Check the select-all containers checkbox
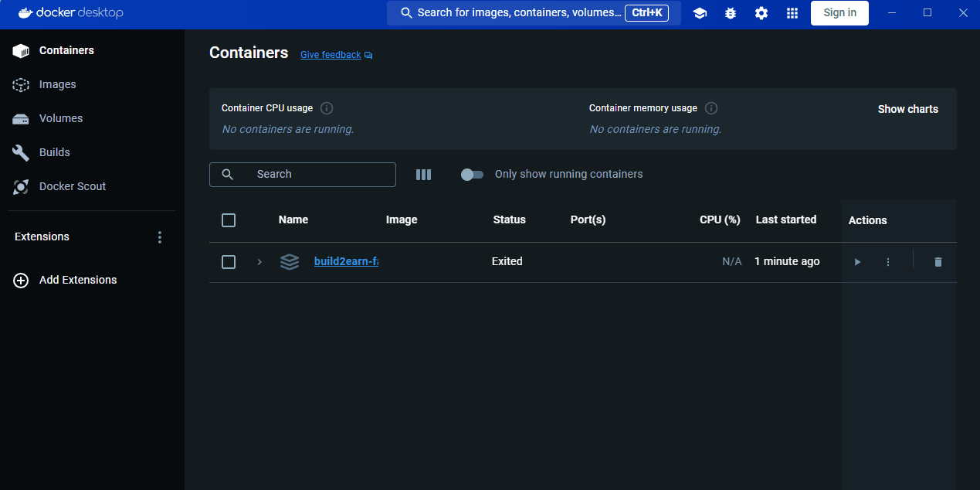This screenshot has width=980, height=490. [x=229, y=219]
